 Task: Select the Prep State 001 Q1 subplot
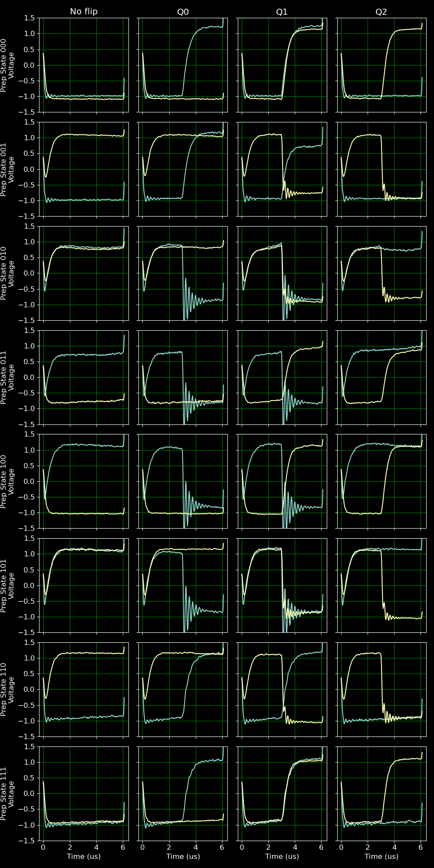tap(282, 169)
